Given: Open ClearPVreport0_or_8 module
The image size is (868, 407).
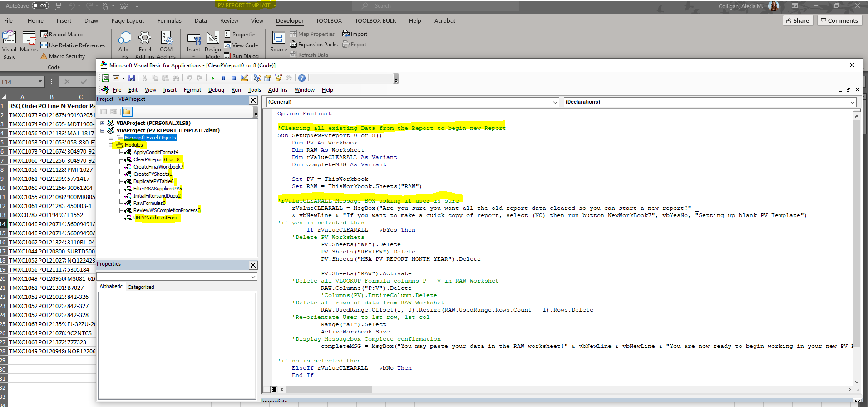Looking at the screenshot, I should pos(156,159).
